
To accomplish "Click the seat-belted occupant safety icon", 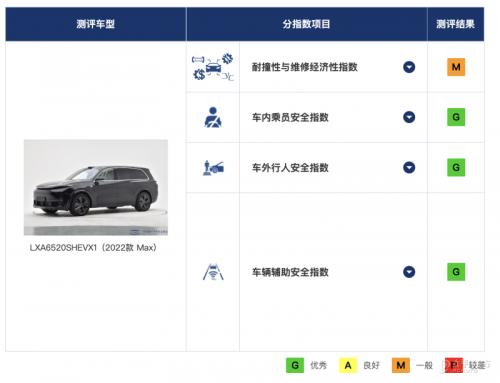I will tap(213, 117).
